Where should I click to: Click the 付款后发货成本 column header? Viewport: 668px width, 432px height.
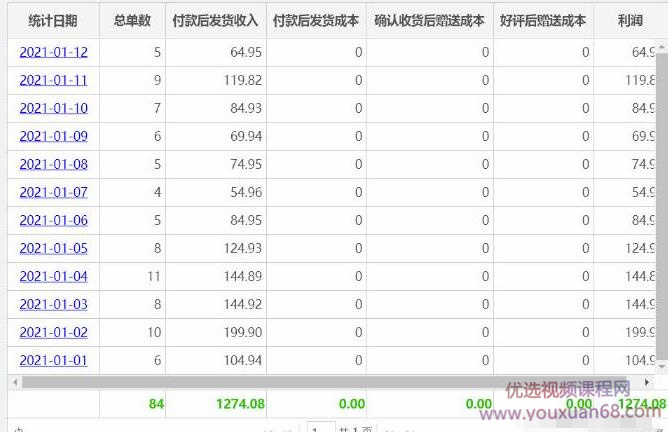click(316, 20)
